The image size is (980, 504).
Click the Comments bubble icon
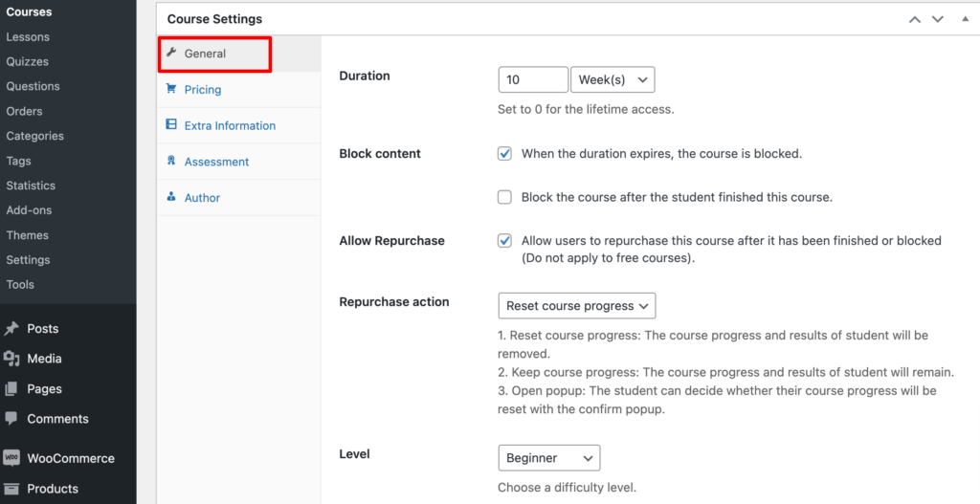[11, 419]
